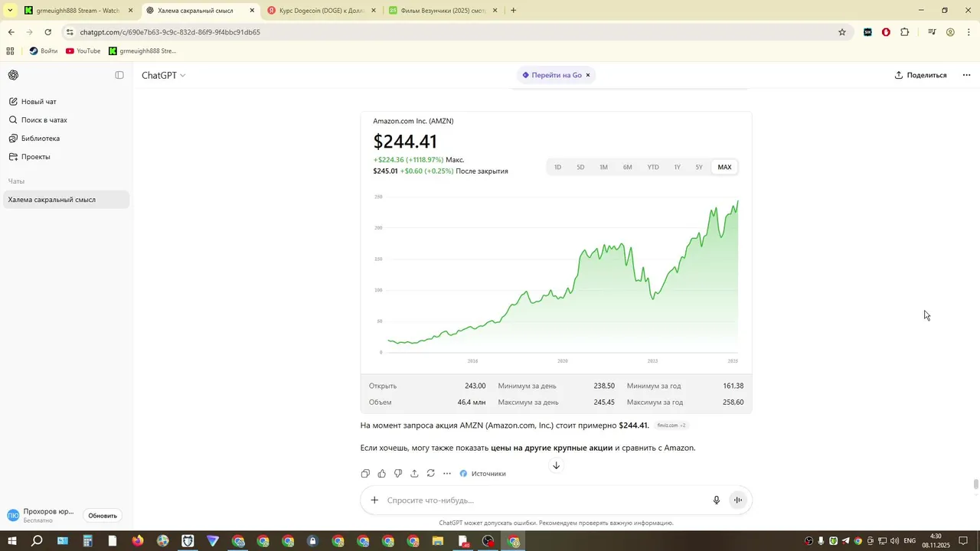The height and width of the screenshot is (551, 980).
Task: Select the 5Y chart range
Action: 699,167
